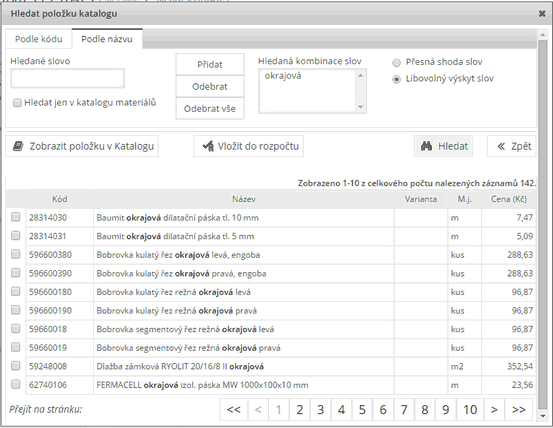
Task: Check the row with code 59248008
Action: click(16, 366)
